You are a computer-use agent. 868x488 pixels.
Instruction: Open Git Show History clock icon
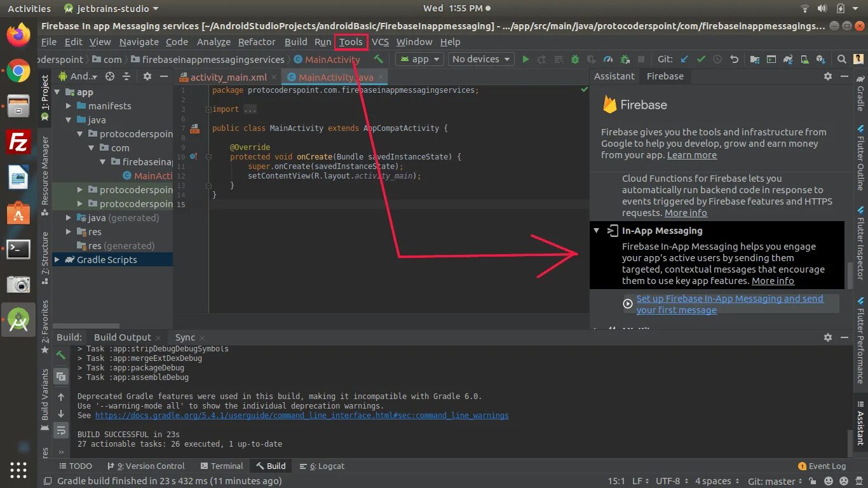pos(717,59)
